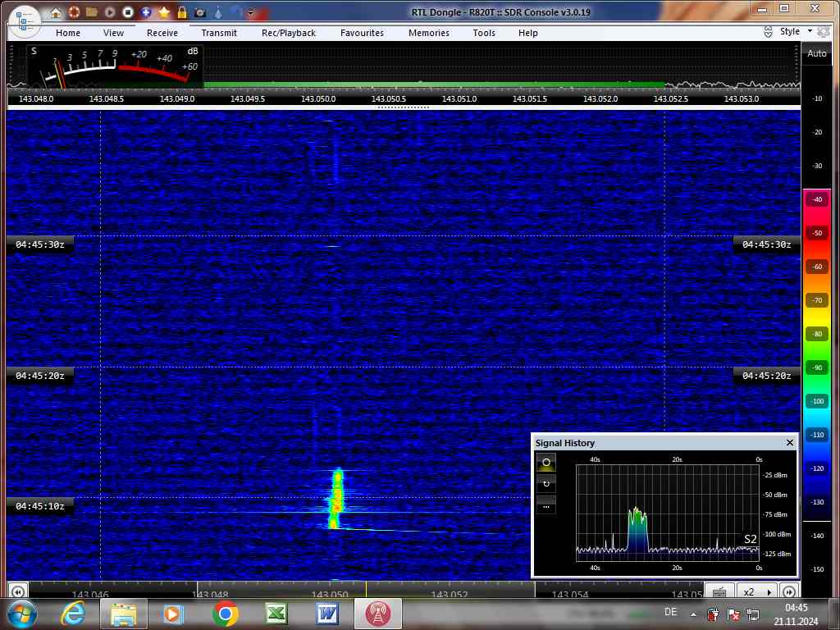Screen dimensions: 840x630
Task: Open the View ribbon tab
Action: pos(113,33)
